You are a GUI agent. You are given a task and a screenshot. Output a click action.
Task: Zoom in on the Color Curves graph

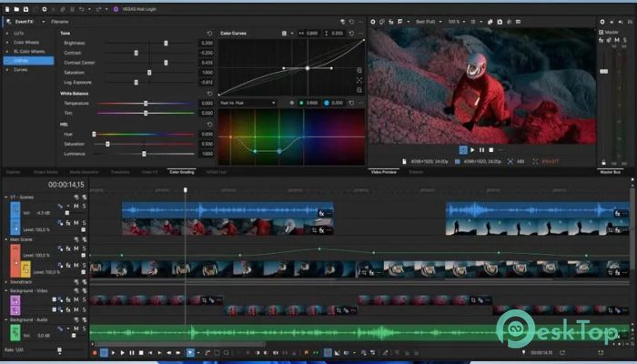359,71
